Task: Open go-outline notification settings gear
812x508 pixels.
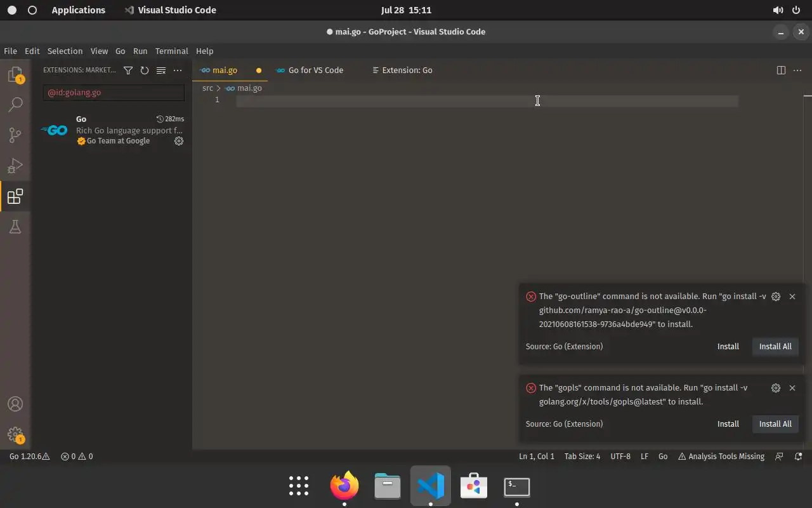Action: point(776,297)
